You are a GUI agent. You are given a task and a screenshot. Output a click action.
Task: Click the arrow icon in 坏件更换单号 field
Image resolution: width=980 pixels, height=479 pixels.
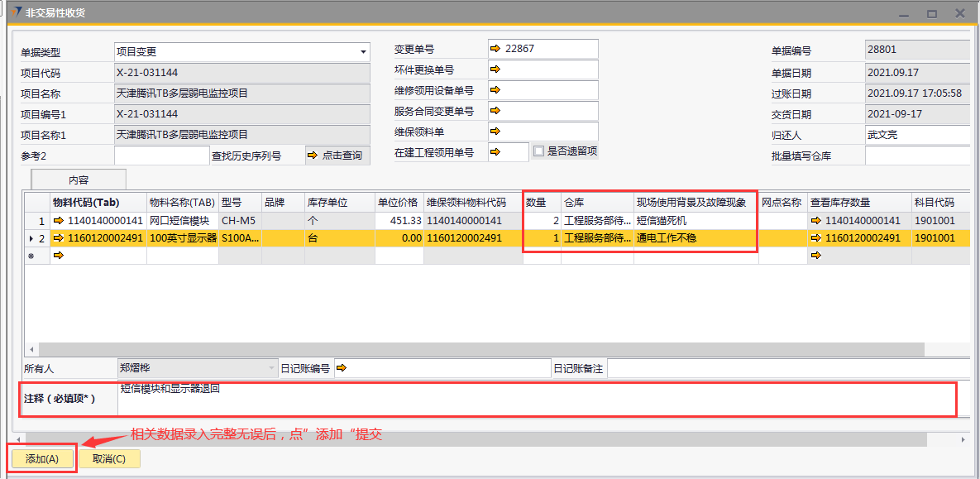495,70
